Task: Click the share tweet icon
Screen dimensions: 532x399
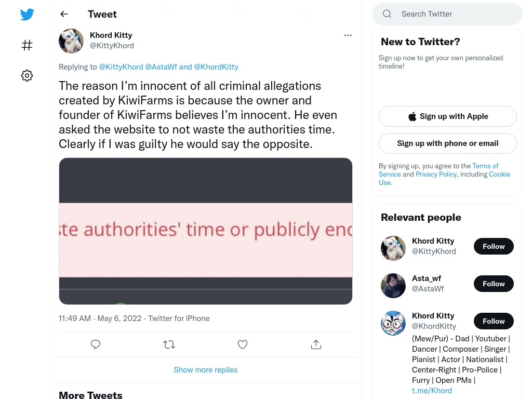Action: [x=316, y=344]
